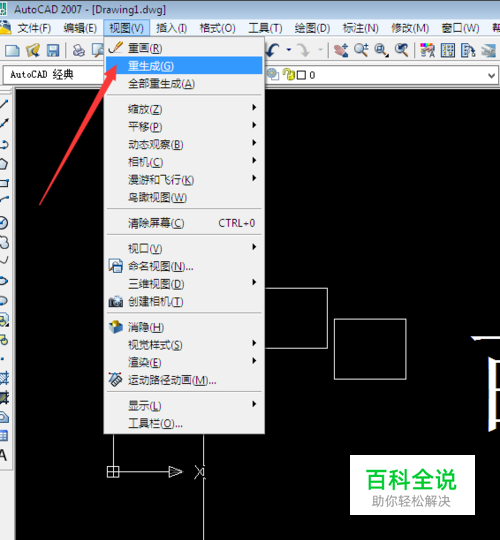
Task: Expand the 相机(C) submenu
Action: (x=184, y=162)
